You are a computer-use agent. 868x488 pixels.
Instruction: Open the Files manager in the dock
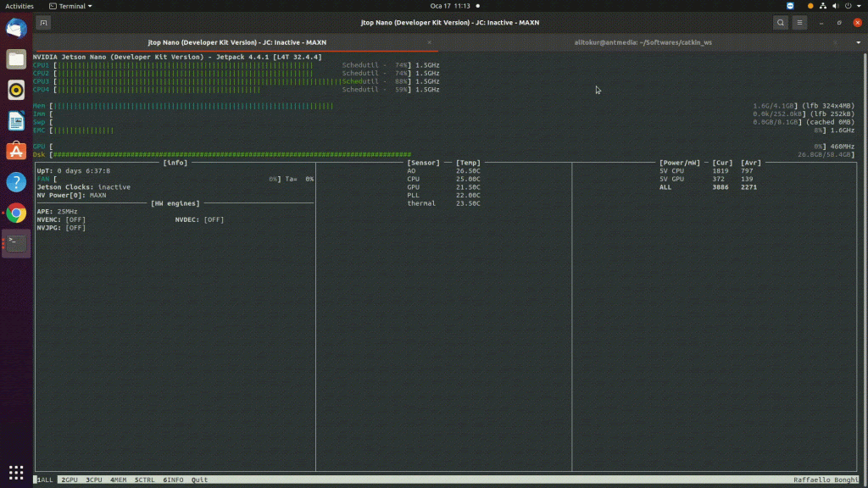tap(16, 59)
